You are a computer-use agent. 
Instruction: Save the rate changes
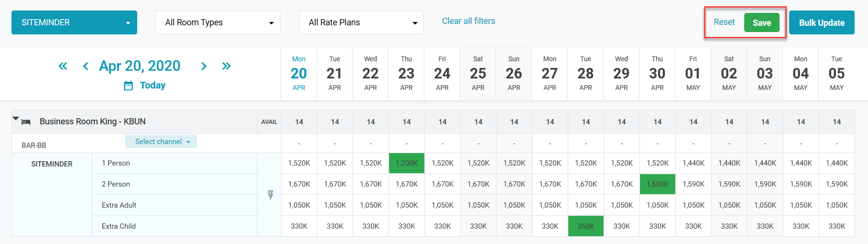click(761, 22)
